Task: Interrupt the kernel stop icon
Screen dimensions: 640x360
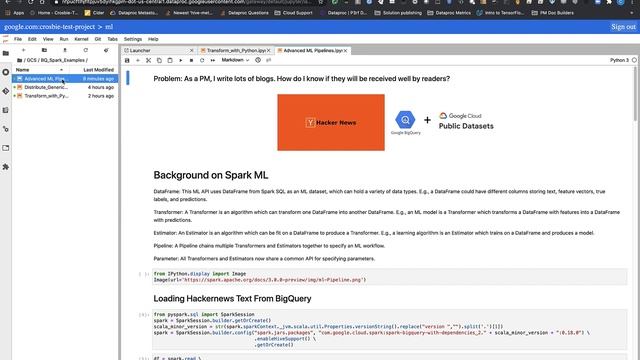Action: [x=191, y=60]
